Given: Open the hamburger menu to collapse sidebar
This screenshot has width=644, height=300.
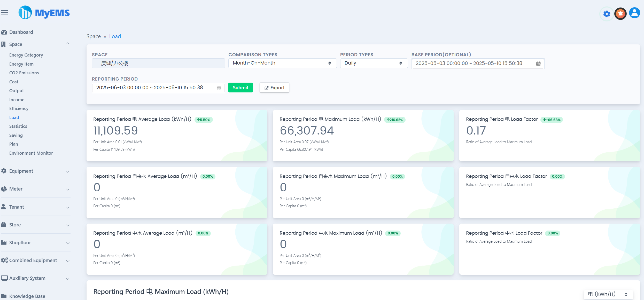Looking at the screenshot, I should click(4, 12).
